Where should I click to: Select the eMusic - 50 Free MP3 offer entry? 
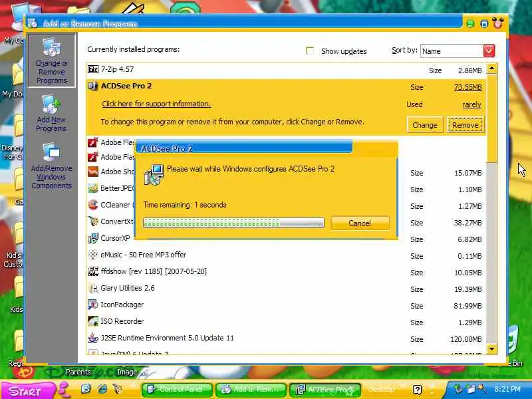287,255
